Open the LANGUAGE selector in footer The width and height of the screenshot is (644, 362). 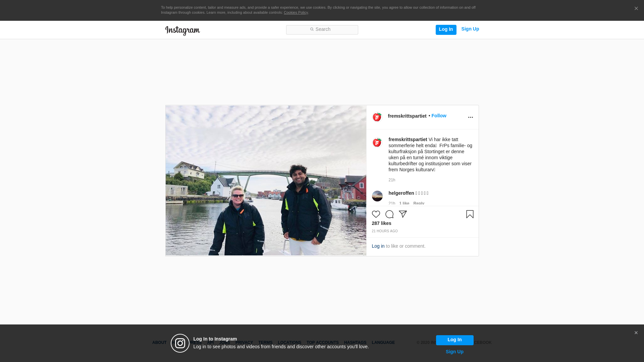383,343
